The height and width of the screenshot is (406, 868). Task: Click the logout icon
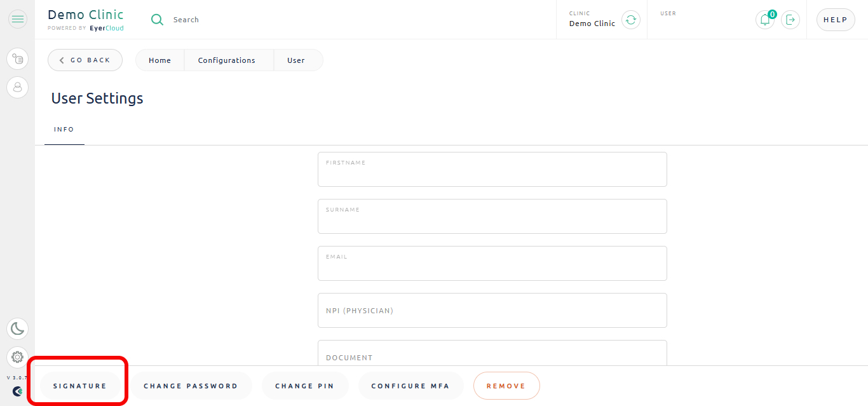pos(790,20)
